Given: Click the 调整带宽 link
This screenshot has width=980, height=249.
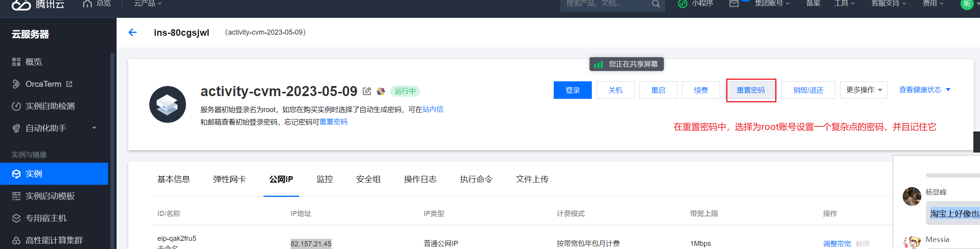Looking at the screenshot, I should [x=837, y=244].
